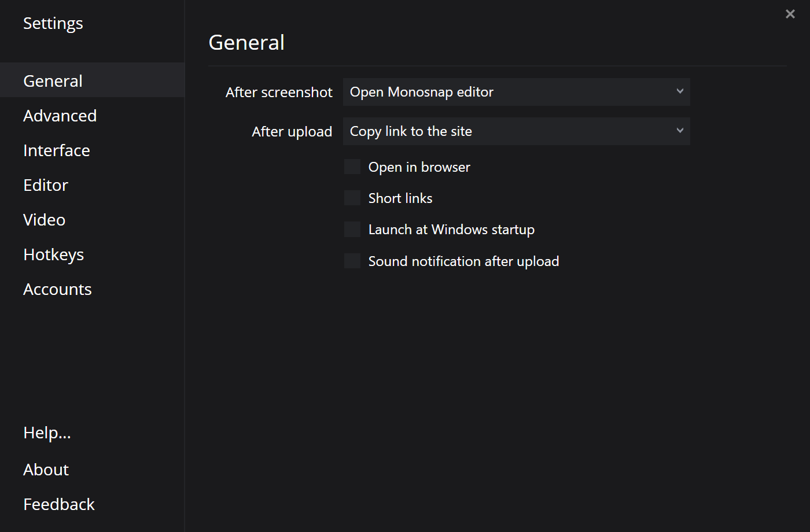This screenshot has width=810, height=532.
Task: Expand the Open Monosnap editor selector
Action: pyautogui.click(x=516, y=91)
